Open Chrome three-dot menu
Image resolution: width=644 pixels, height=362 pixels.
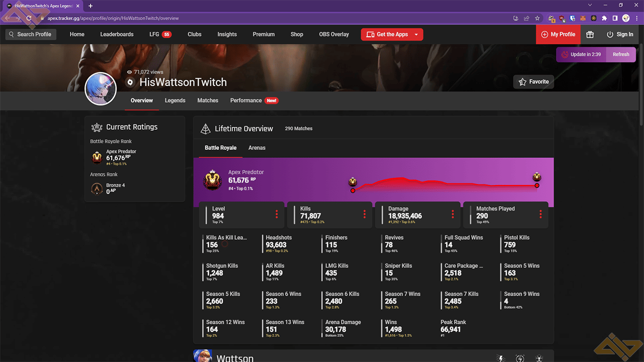click(x=637, y=18)
